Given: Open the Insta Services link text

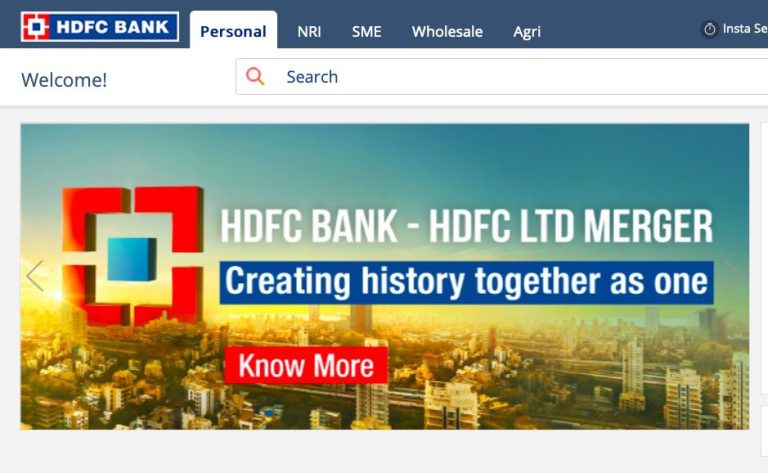Looking at the screenshot, I should tap(745, 29).
